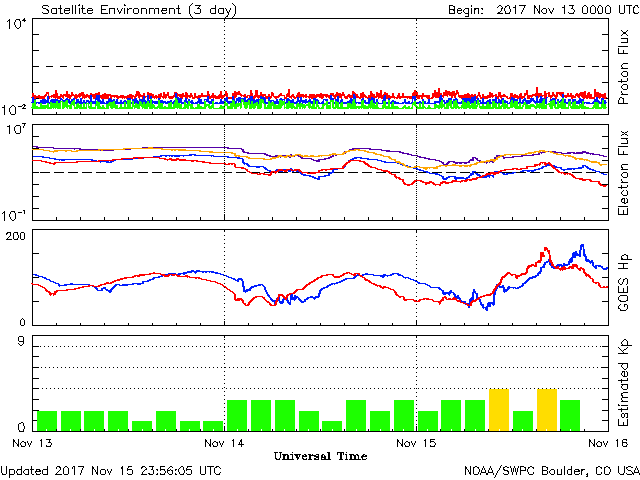Click the second yellow Kp bar on Nov 15

(547, 410)
